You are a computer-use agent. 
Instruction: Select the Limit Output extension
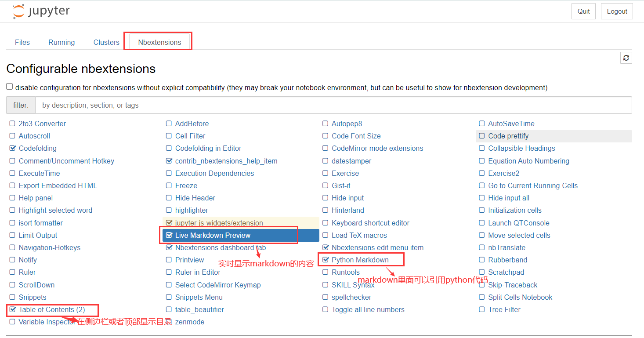click(x=38, y=236)
